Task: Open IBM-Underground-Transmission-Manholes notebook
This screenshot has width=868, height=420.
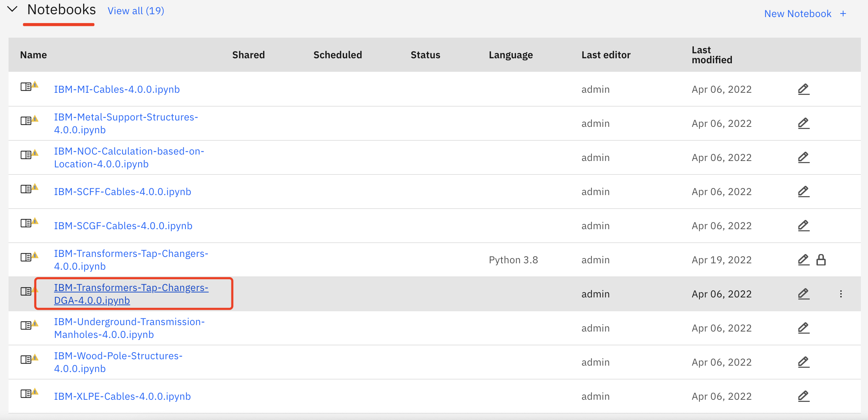Action: click(x=129, y=328)
